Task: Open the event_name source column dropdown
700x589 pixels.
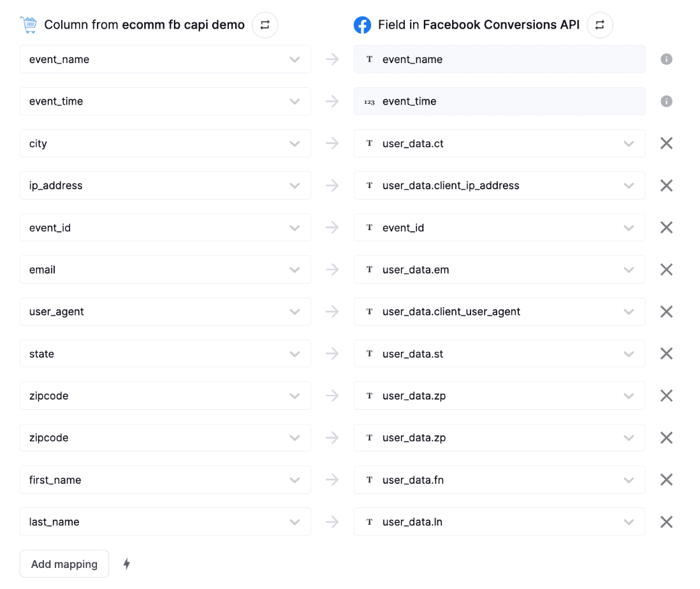Action: click(x=165, y=59)
